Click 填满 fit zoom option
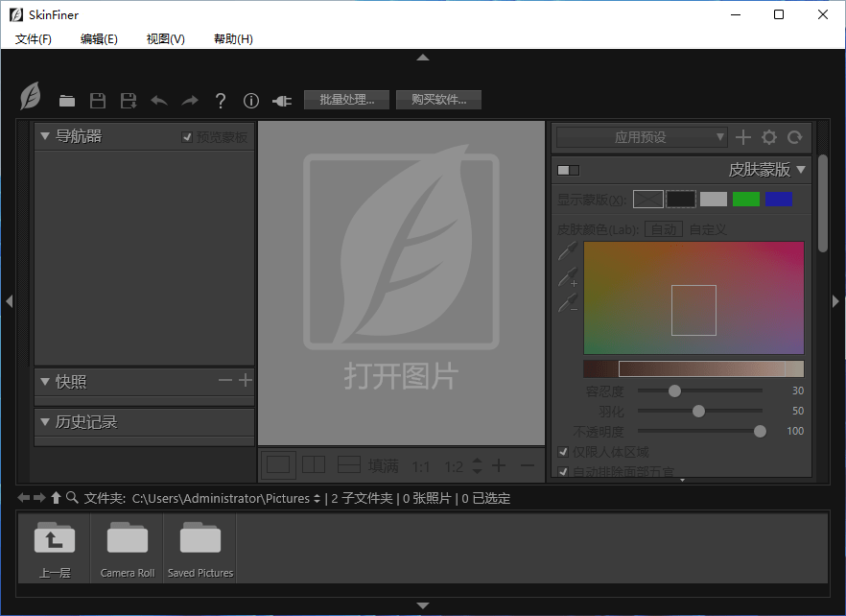Viewport: 846px width, 616px height. pyautogui.click(x=383, y=466)
